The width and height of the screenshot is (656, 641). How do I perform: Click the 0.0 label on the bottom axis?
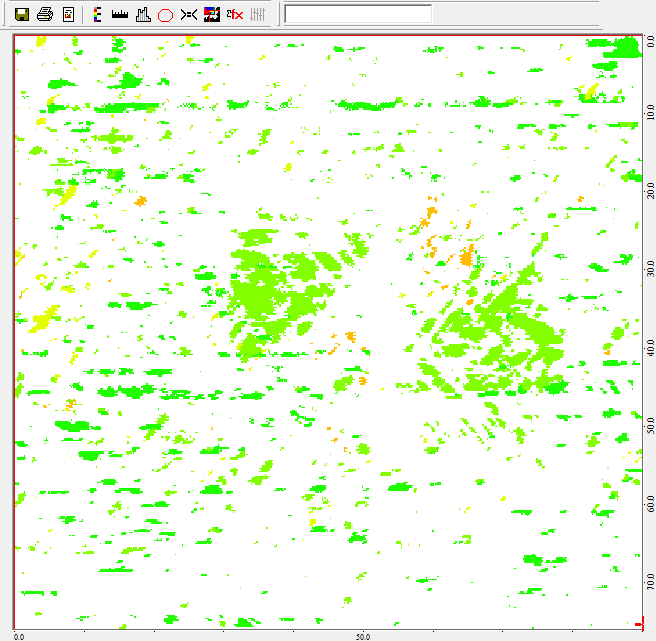point(19,636)
